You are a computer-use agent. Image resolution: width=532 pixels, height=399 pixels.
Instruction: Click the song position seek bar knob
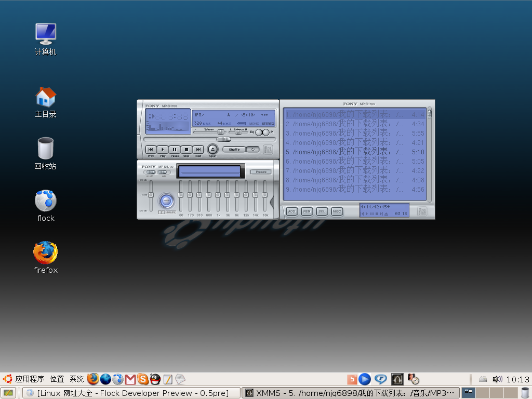coord(223,139)
